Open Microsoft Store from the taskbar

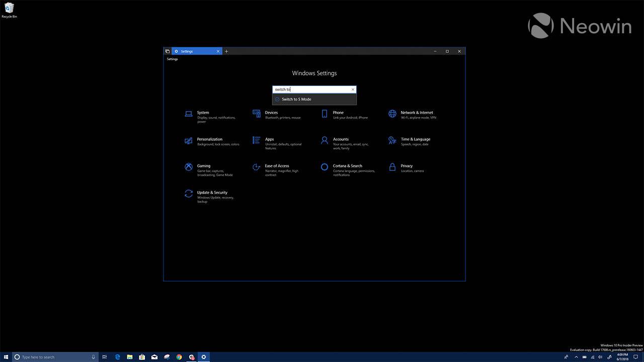coord(142,357)
